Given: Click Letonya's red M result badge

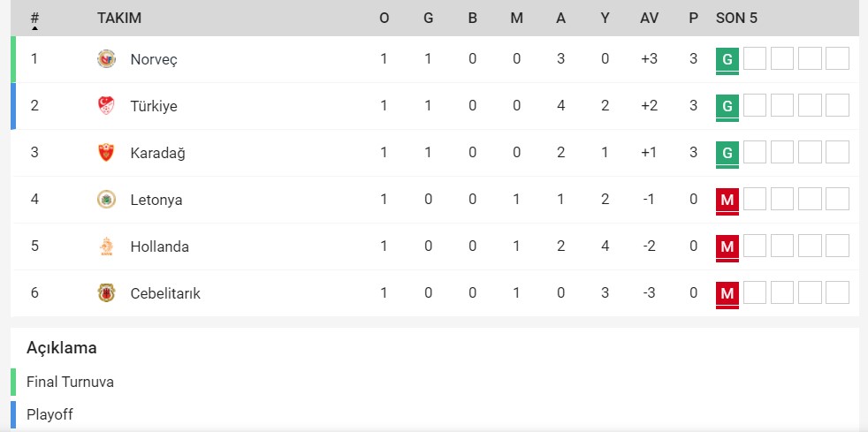Looking at the screenshot, I should pyautogui.click(x=727, y=200).
